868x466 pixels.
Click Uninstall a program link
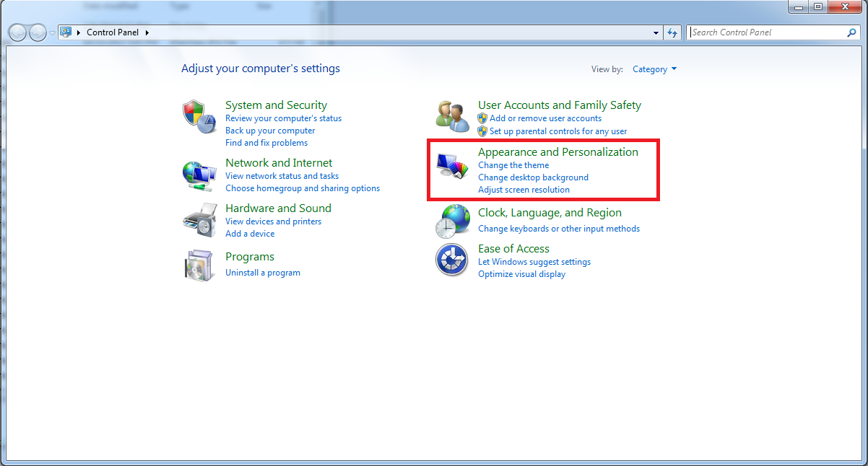(263, 273)
